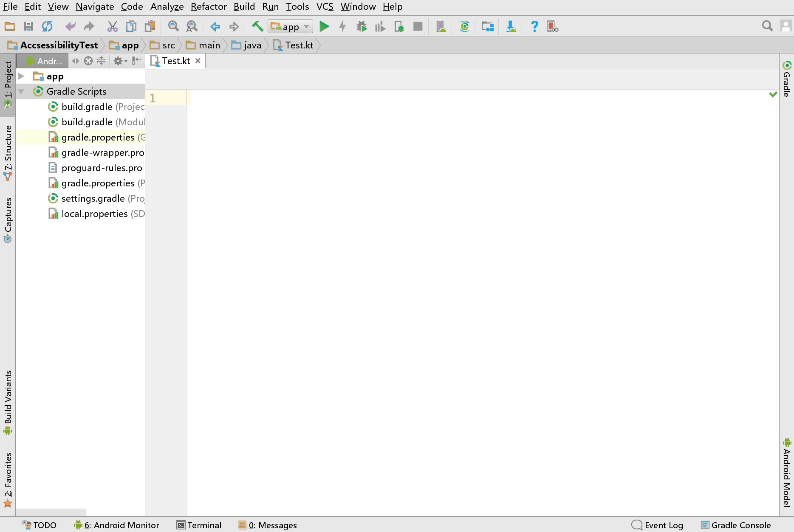Image resolution: width=794 pixels, height=532 pixels.
Task: Toggle the Android Model tool window
Action: click(787, 472)
